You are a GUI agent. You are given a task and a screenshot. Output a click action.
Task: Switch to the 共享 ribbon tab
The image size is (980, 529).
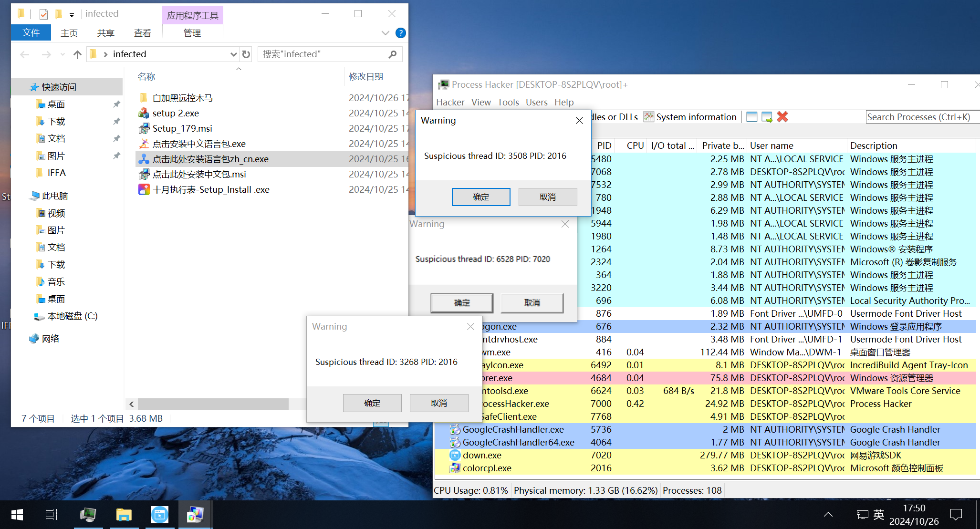pos(106,33)
